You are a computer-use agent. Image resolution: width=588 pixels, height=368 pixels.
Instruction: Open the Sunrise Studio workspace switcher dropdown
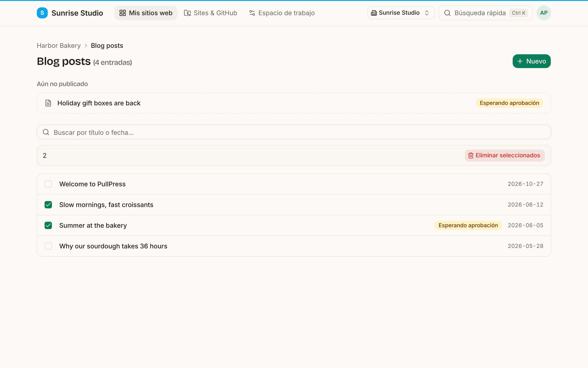pos(401,13)
